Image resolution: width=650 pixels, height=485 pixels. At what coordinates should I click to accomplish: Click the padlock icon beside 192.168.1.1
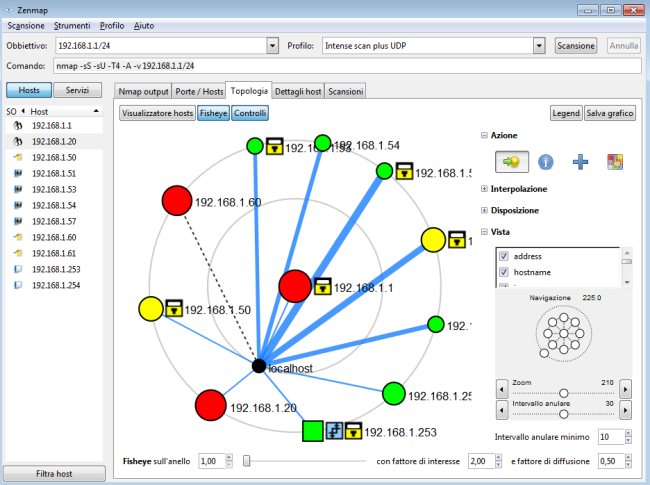tap(323, 286)
